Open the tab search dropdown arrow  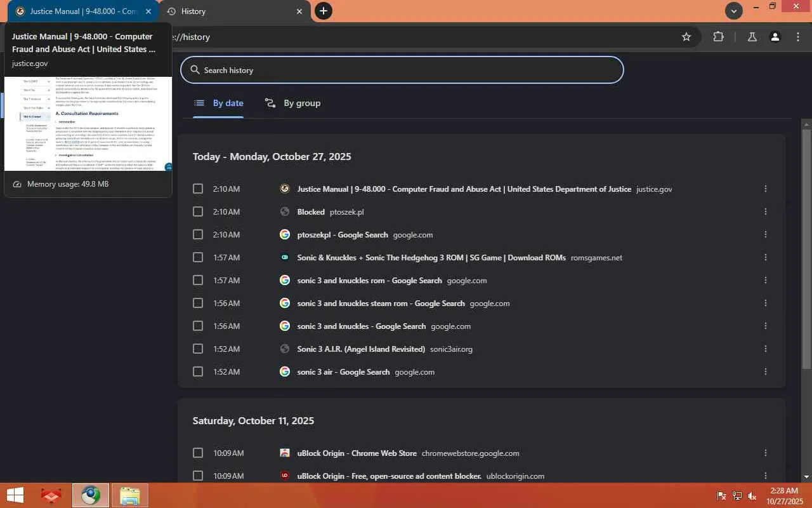(x=734, y=11)
